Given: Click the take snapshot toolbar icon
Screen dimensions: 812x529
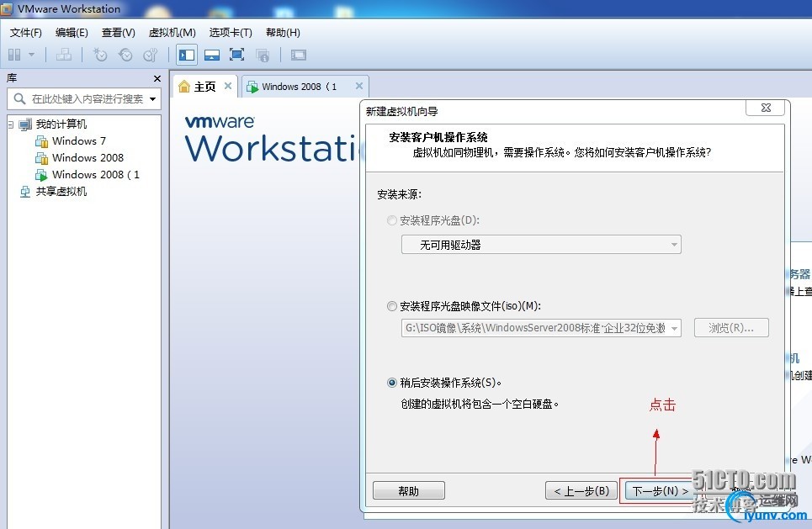Looking at the screenshot, I should click(x=100, y=55).
